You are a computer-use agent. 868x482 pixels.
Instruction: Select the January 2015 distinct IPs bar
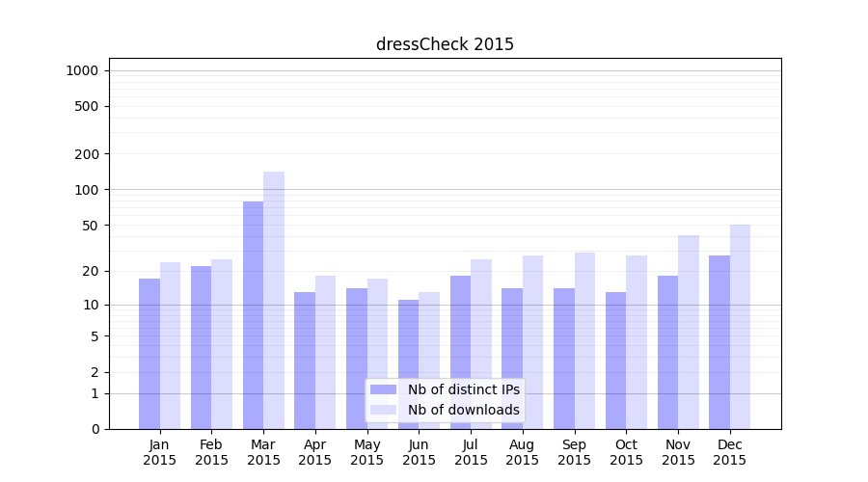point(149,353)
